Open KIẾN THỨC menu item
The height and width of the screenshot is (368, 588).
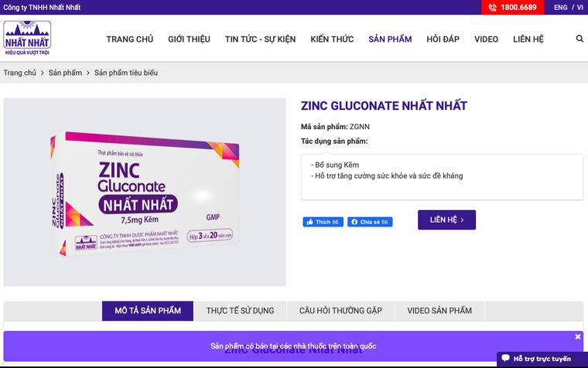click(x=332, y=39)
